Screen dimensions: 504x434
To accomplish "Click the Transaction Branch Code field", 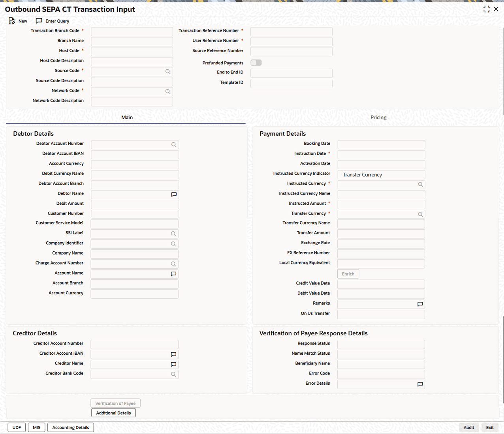I will tap(132, 32).
